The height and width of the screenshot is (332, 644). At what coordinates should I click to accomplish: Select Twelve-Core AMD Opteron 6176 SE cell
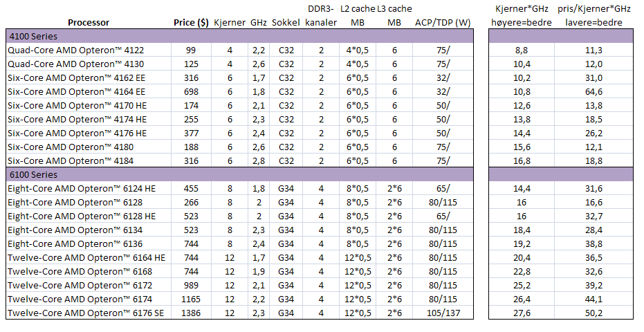pos(85,313)
